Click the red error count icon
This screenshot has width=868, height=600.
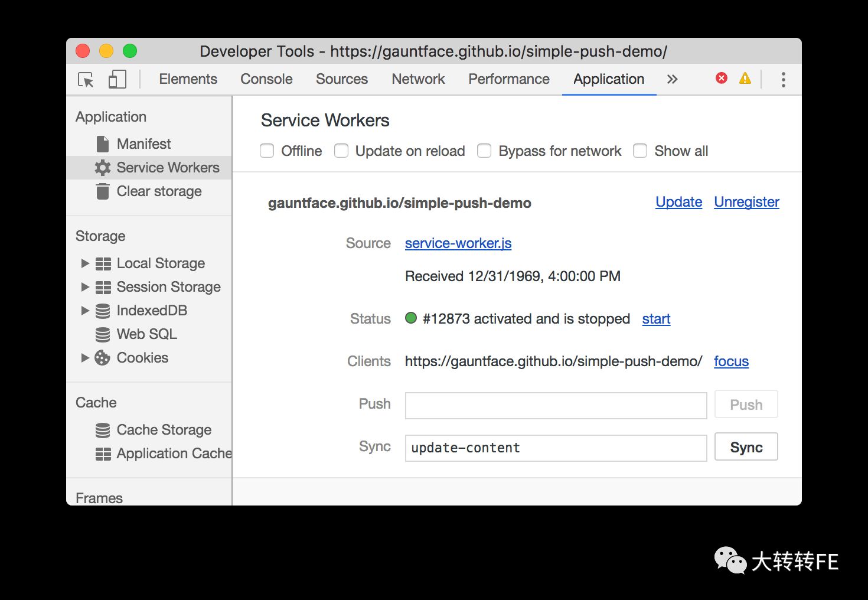[x=722, y=78]
